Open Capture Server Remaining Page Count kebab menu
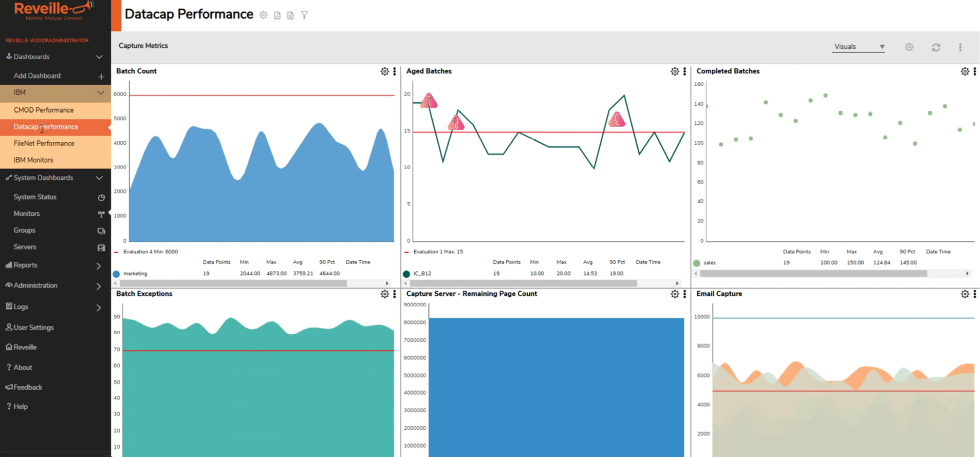 tap(684, 294)
